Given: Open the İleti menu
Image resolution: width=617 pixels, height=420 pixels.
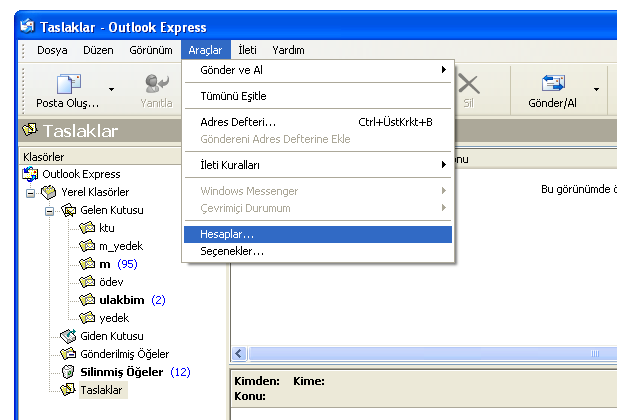Looking at the screenshot, I should coord(248,50).
